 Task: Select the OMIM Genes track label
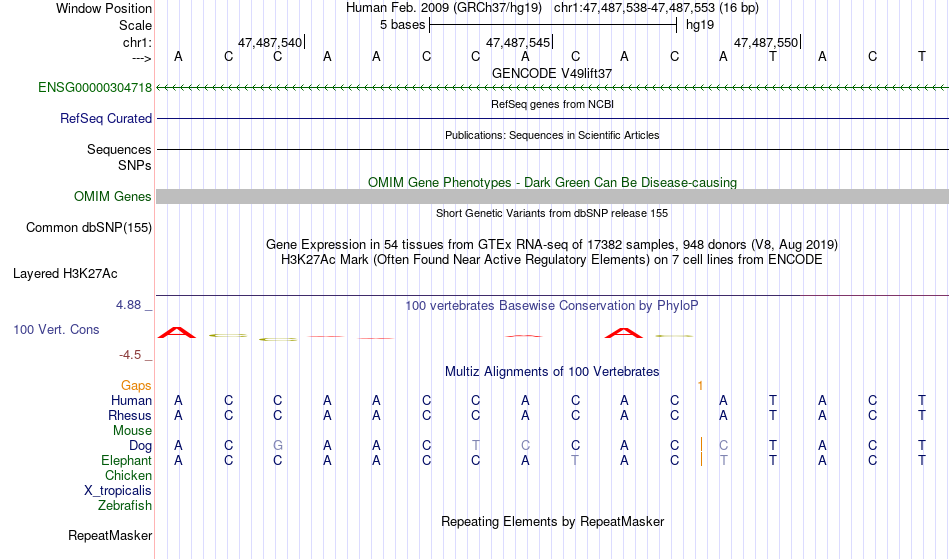click(113, 197)
